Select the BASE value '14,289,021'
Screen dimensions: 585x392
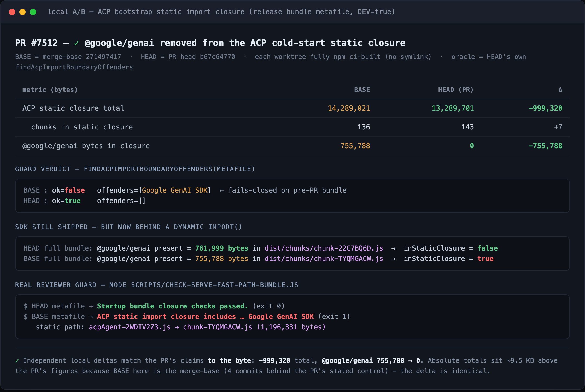point(349,108)
